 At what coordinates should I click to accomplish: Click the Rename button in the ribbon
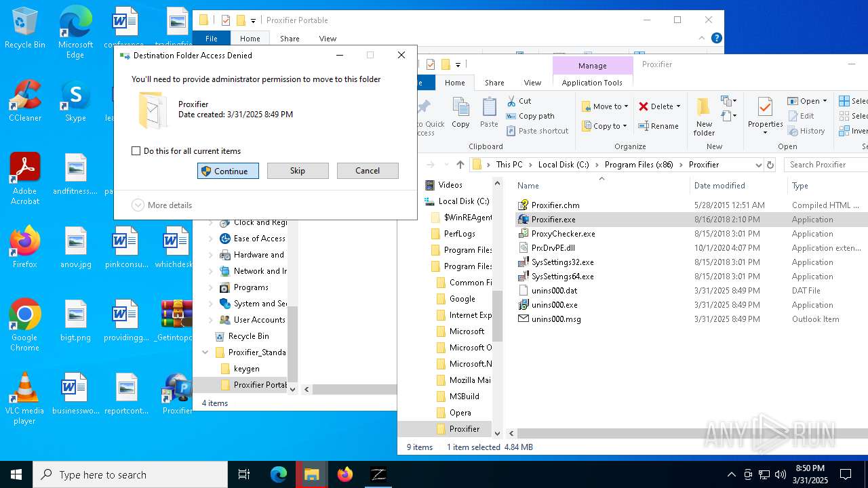[658, 125]
